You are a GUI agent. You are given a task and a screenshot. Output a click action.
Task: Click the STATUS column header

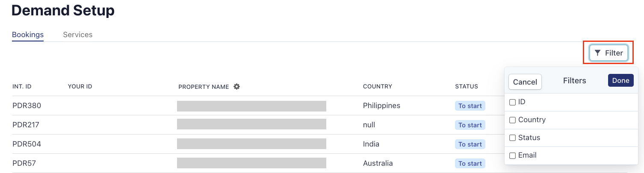tap(466, 87)
